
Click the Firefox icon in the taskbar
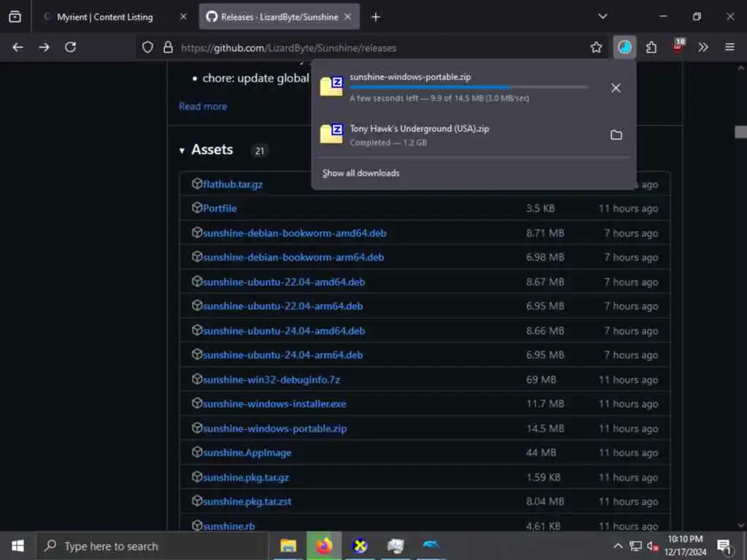coord(324,545)
